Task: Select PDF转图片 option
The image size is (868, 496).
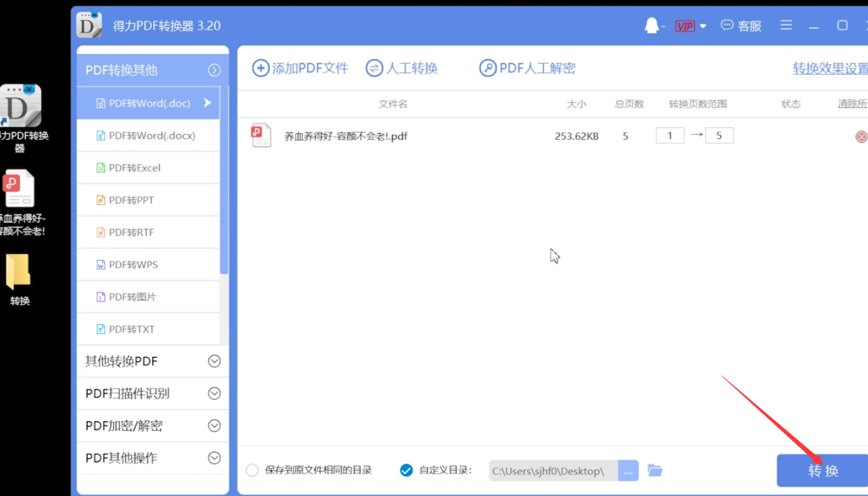Action: point(148,297)
